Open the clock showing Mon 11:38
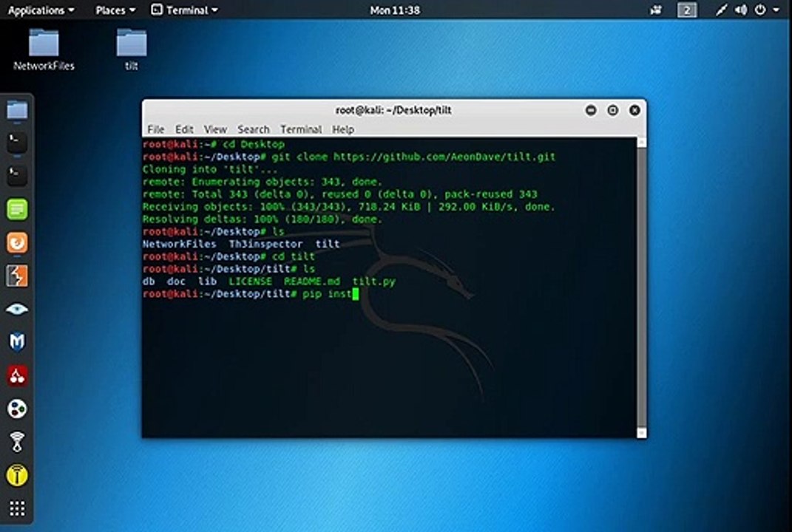This screenshot has height=532, width=792. pos(395,10)
